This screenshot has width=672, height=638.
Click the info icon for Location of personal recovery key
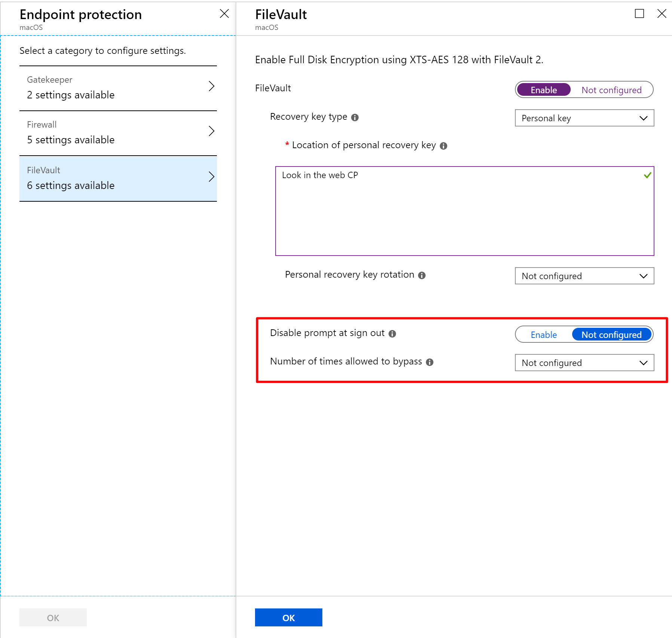click(445, 146)
